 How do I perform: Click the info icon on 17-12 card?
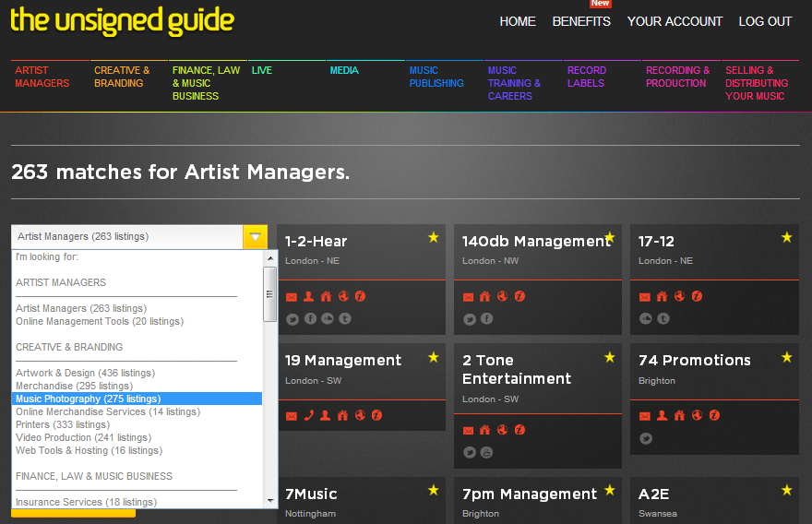[x=697, y=295]
